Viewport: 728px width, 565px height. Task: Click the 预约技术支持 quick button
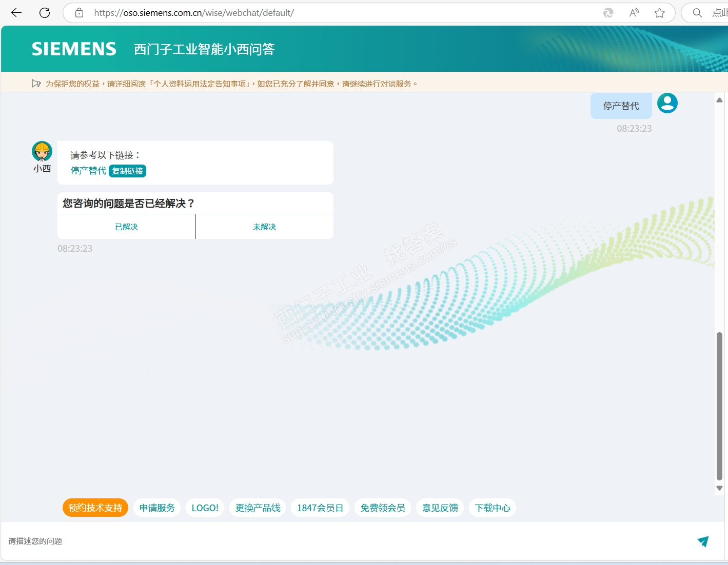(95, 508)
